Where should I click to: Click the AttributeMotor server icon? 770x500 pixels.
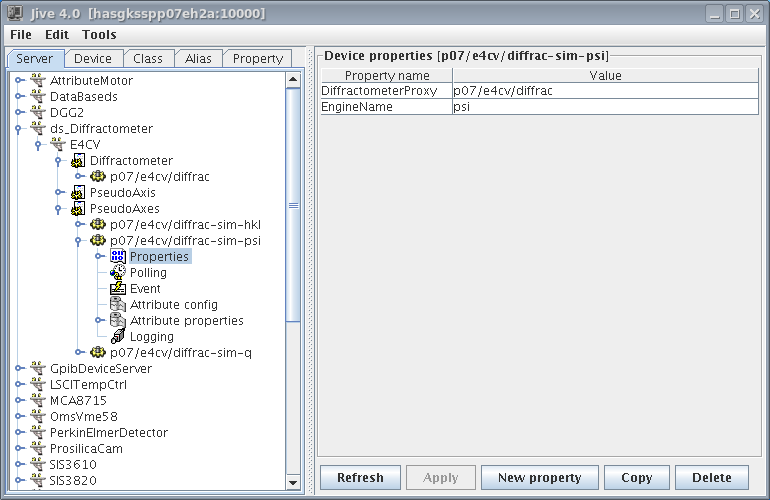tap(38, 80)
